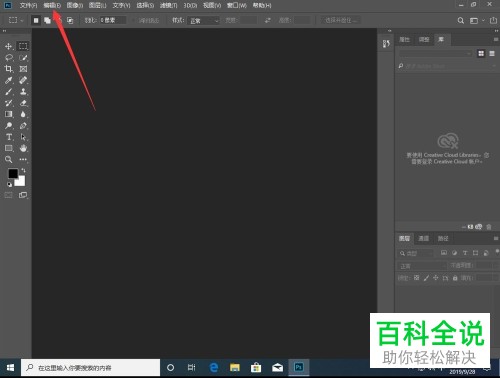This screenshot has width=500, height=378.
Task: Select the Path Selection tool
Action: (23, 137)
